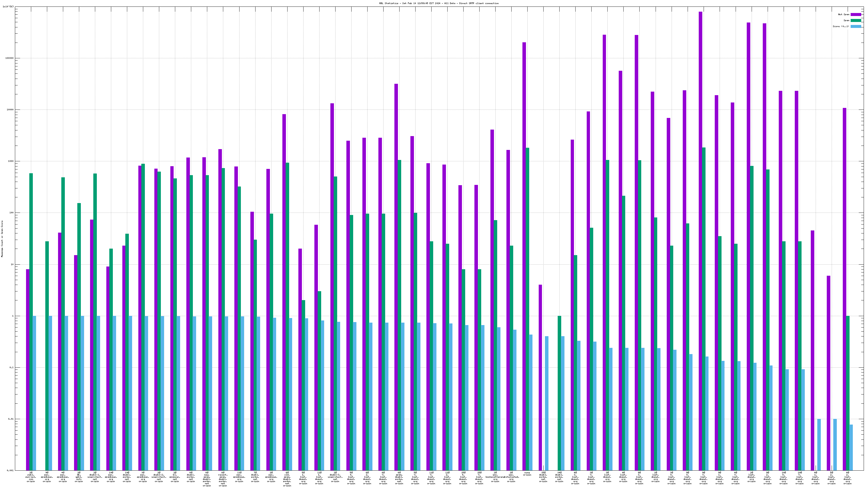Click the db.wpbl.info origin x-axis label

(79, 477)
